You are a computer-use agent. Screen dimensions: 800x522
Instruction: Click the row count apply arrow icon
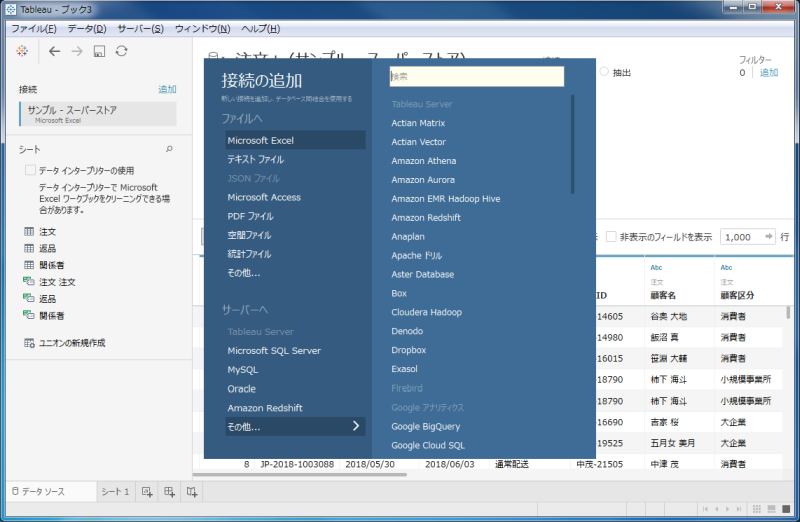[x=768, y=236]
